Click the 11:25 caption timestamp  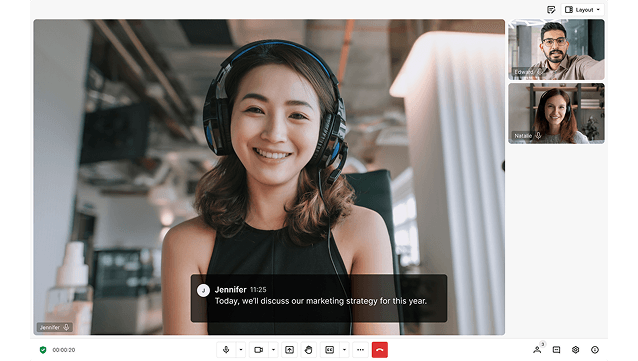[x=258, y=290]
